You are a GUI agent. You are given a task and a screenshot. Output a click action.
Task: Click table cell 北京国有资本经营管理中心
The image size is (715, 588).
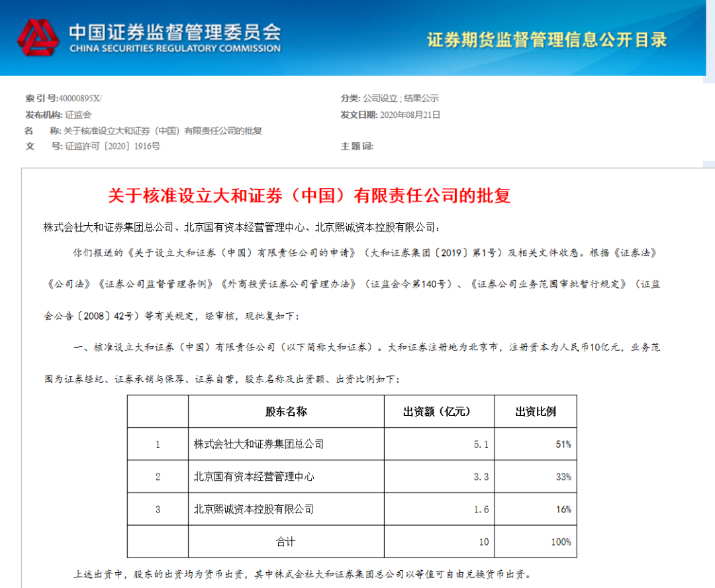(287, 476)
